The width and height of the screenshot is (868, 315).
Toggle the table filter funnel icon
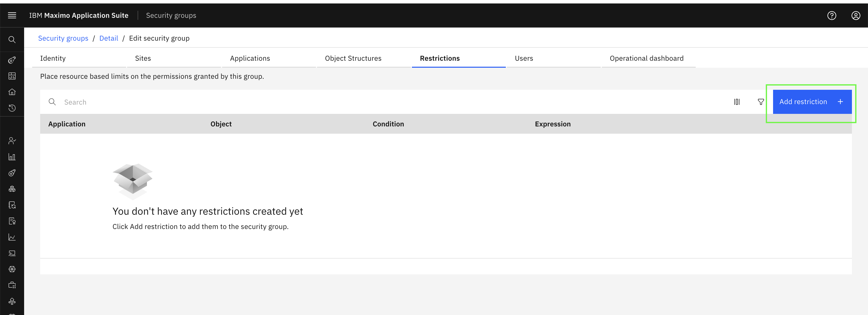click(x=761, y=102)
